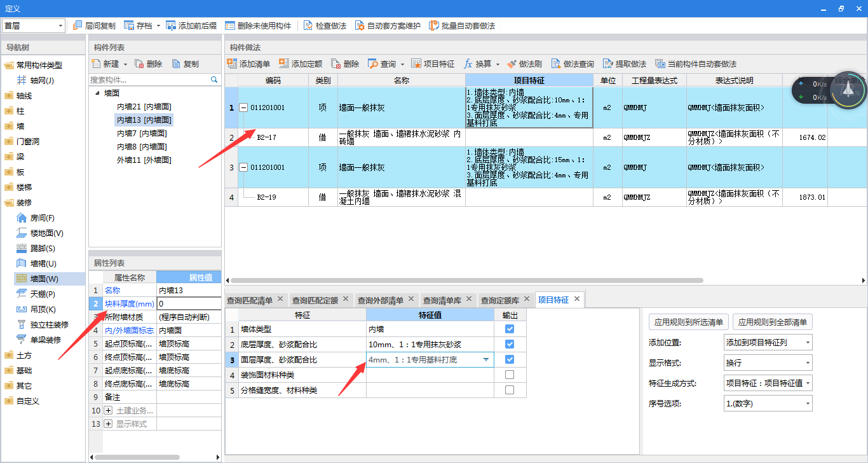The image size is (868, 463).
Task: Expand the 显示样式 property row
Action: 108,424
